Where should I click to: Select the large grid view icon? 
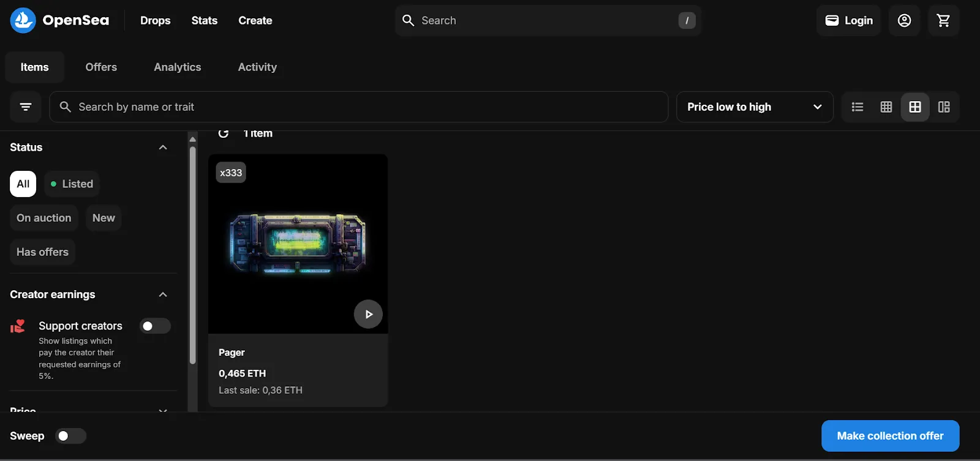click(915, 107)
